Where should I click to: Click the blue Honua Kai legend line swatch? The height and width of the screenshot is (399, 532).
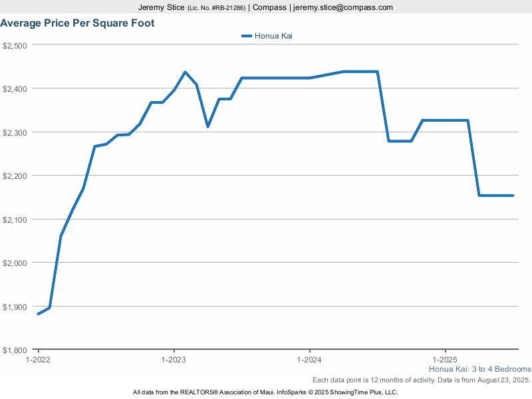246,36
